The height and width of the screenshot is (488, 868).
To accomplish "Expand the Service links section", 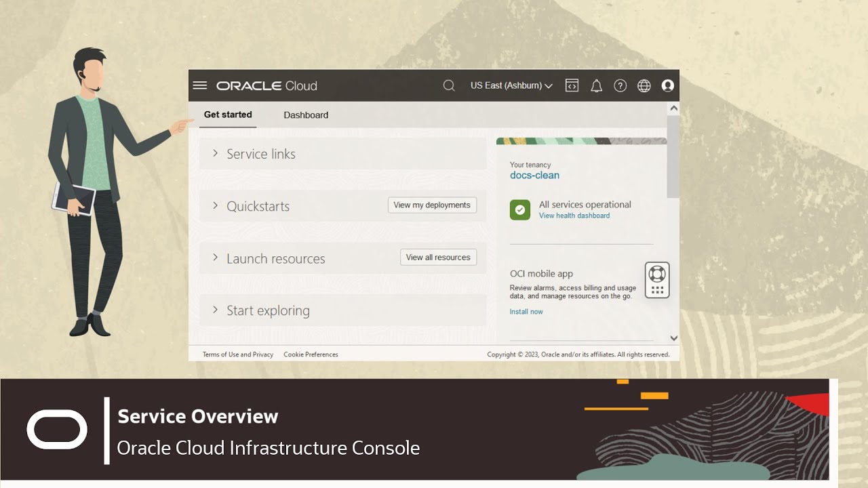I will click(343, 154).
